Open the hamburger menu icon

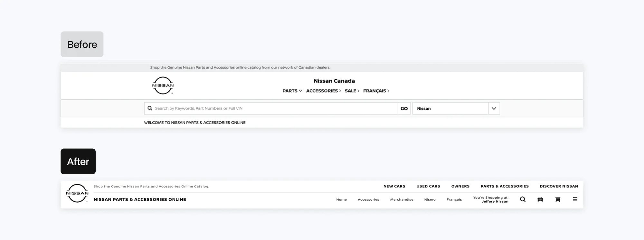(x=575, y=199)
